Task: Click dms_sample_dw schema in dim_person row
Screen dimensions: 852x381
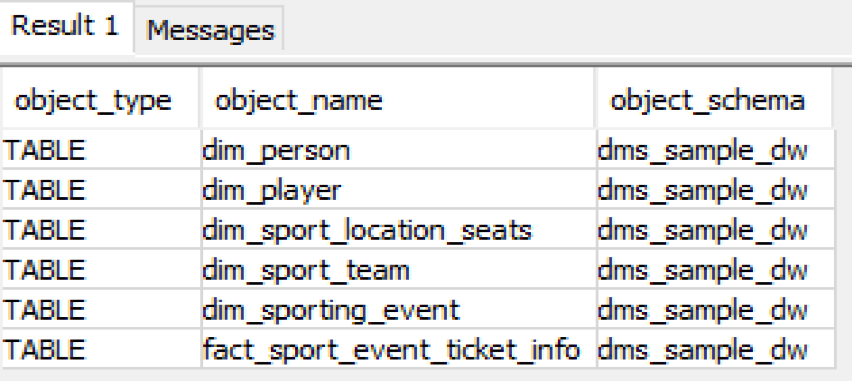Action: (x=716, y=149)
